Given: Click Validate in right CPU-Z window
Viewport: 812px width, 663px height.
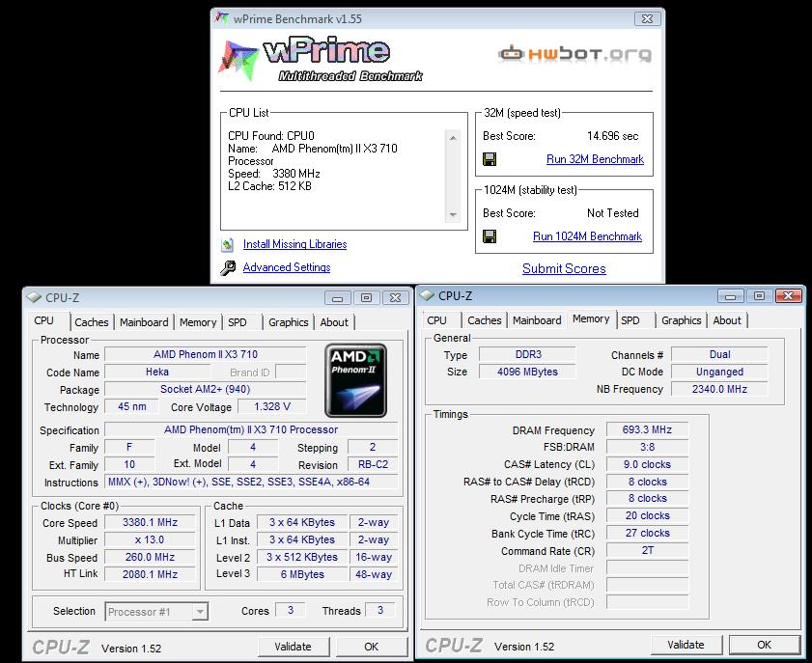Looking at the screenshot, I should coord(686,645).
